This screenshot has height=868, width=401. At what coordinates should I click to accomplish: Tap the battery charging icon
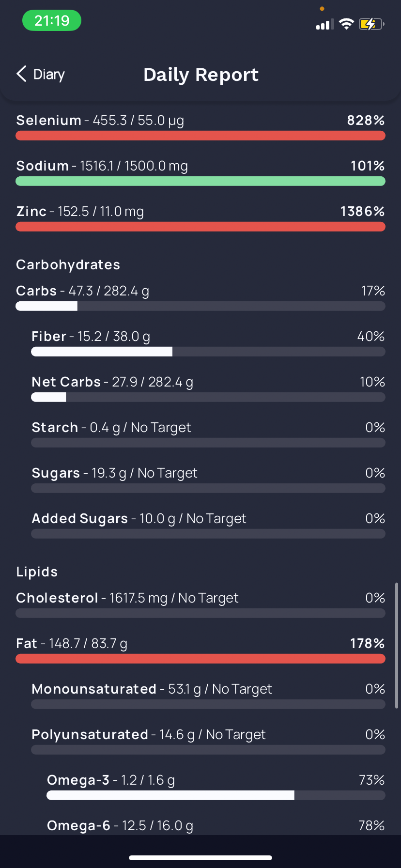[371, 24]
